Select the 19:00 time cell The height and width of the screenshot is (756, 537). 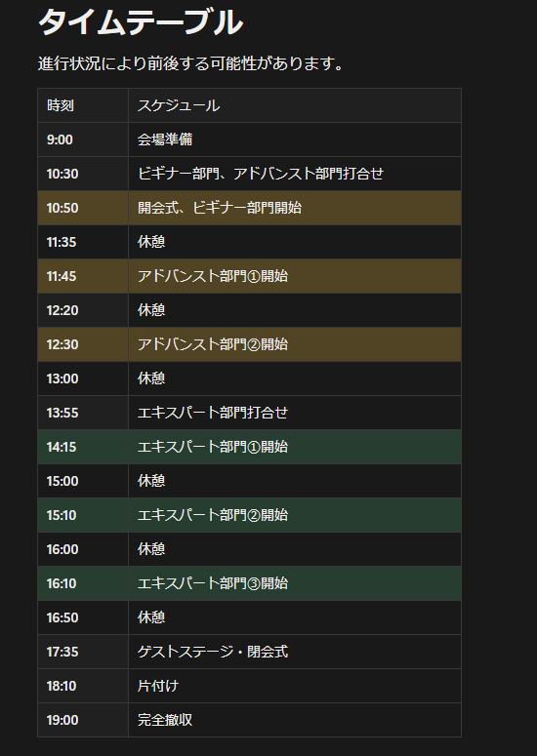(83, 720)
